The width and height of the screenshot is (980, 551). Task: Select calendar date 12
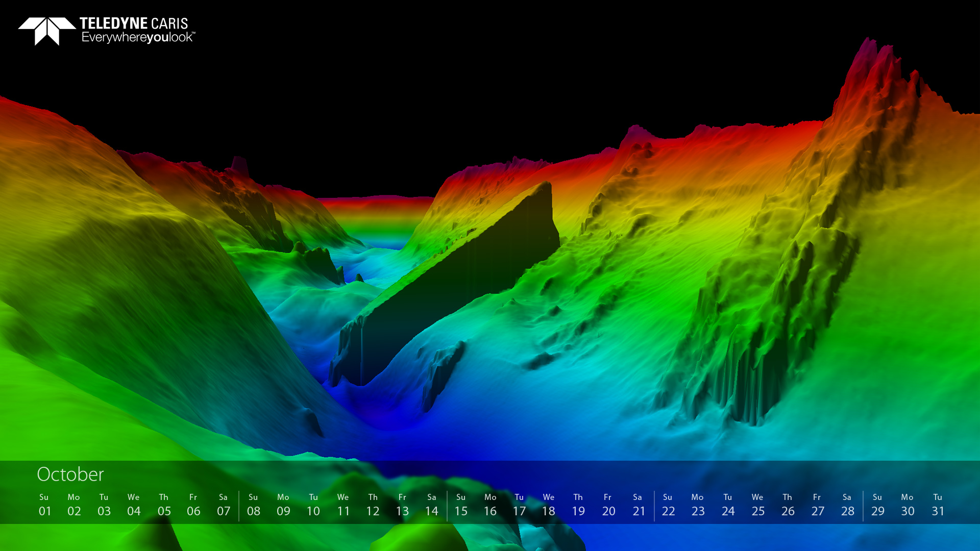[x=373, y=511]
